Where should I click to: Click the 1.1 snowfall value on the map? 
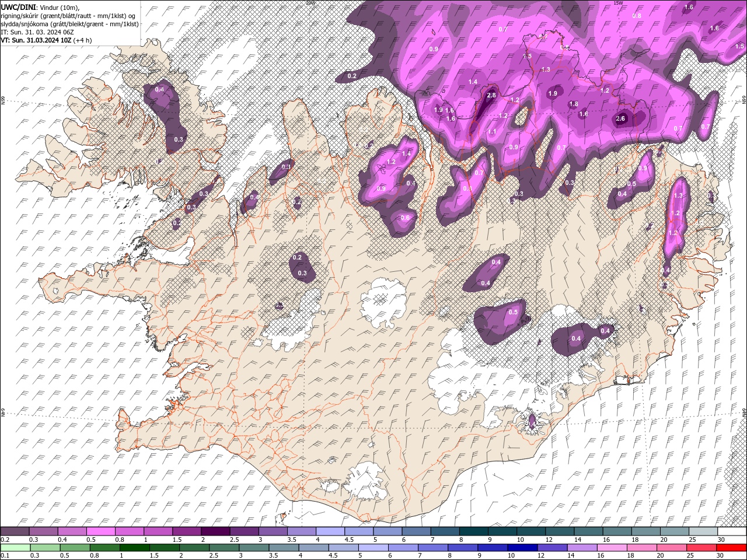[492, 132]
